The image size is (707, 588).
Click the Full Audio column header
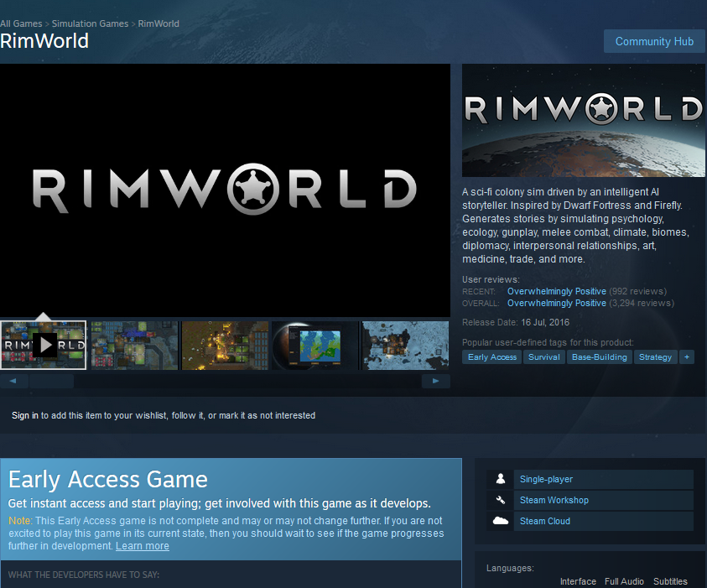624,581
